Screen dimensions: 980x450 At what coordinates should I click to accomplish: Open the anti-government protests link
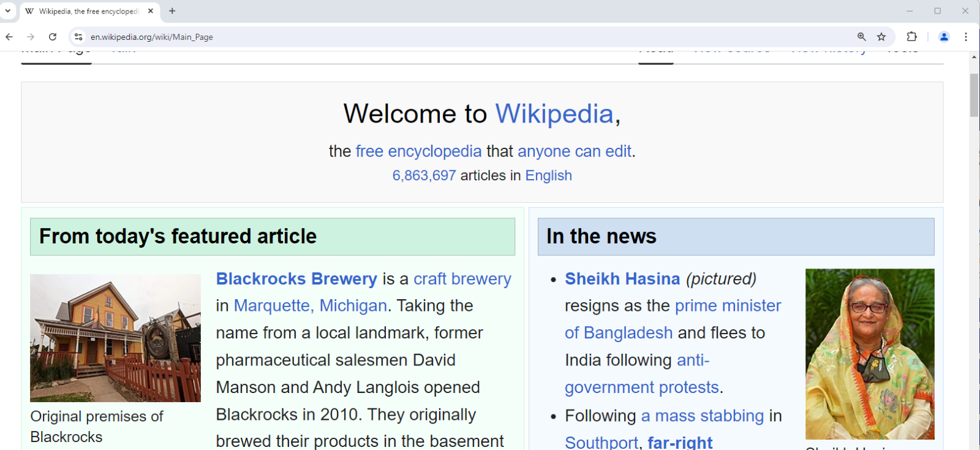click(x=642, y=374)
